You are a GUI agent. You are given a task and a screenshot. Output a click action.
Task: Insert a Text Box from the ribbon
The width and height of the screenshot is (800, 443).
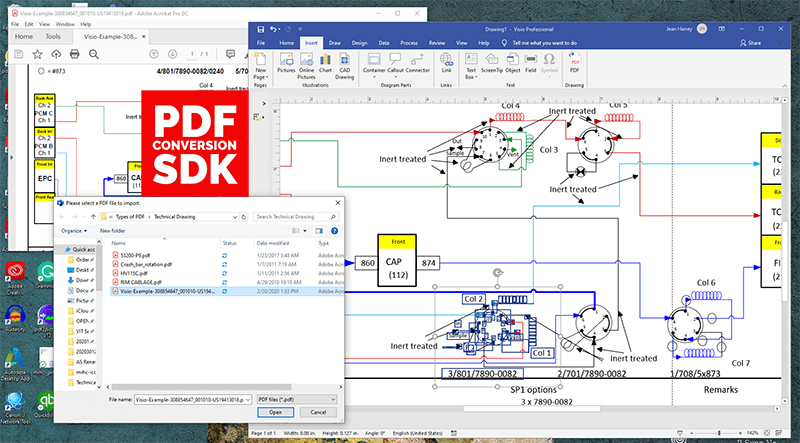tap(471, 66)
